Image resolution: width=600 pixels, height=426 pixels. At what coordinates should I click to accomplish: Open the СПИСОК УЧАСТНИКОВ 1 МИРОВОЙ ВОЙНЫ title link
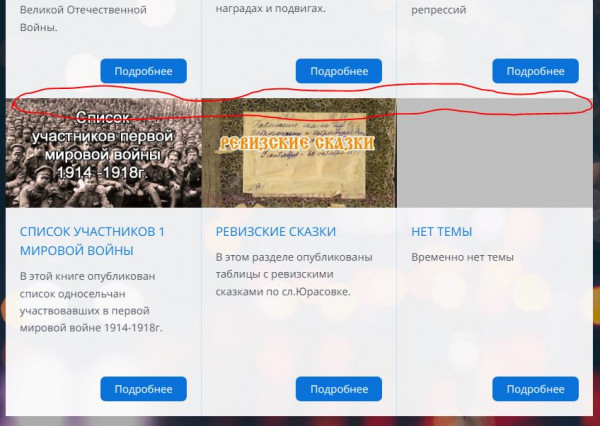92,241
